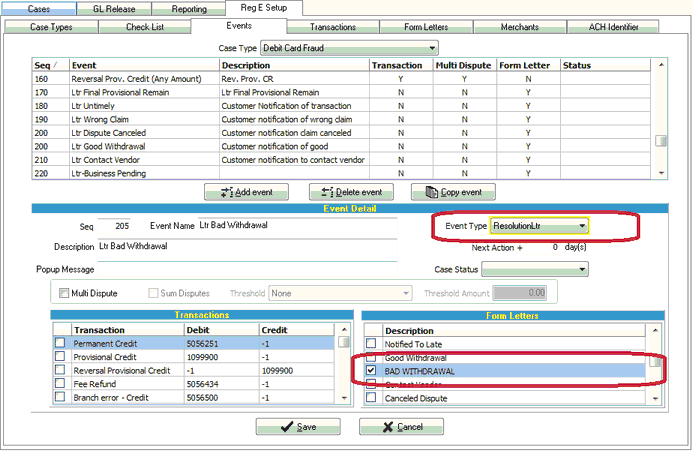Click the Seq input field
This screenshot has height=451, width=693.
pyautogui.click(x=114, y=226)
